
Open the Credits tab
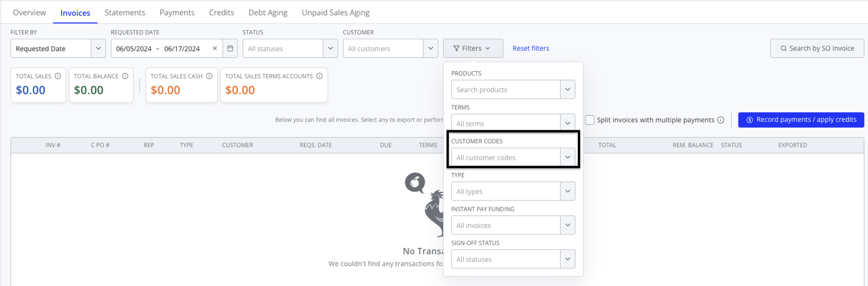pos(221,13)
